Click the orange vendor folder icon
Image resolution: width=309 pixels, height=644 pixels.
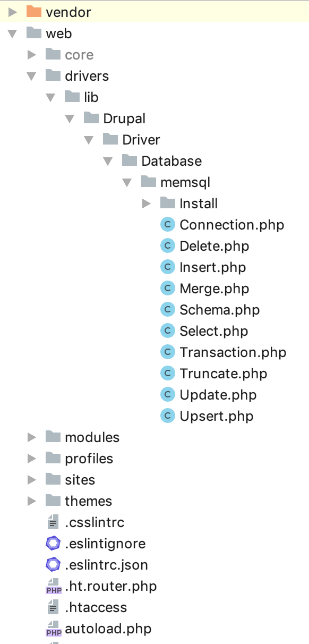(x=34, y=12)
